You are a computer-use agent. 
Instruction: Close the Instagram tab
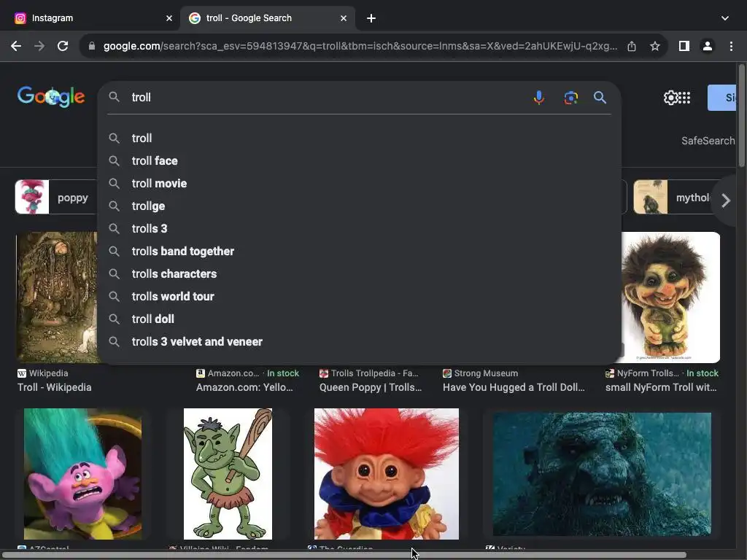pyautogui.click(x=169, y=18)
